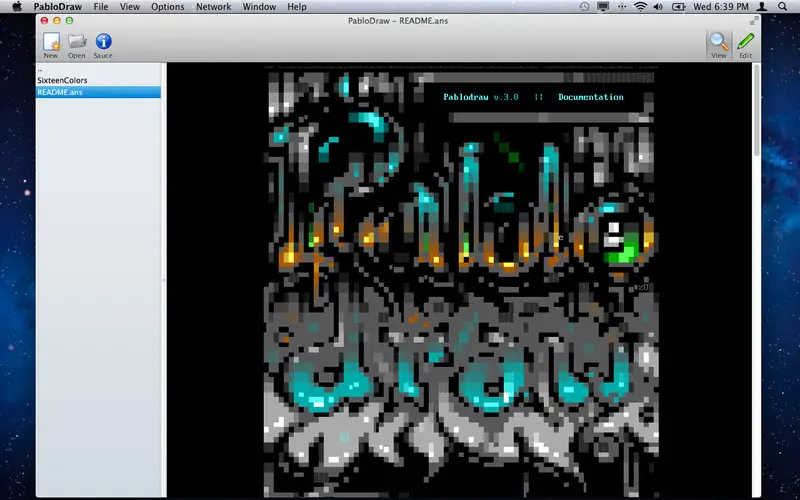The image size is (800, 500).
Task: Go to parent directory '..' entry
Action: 98,69
